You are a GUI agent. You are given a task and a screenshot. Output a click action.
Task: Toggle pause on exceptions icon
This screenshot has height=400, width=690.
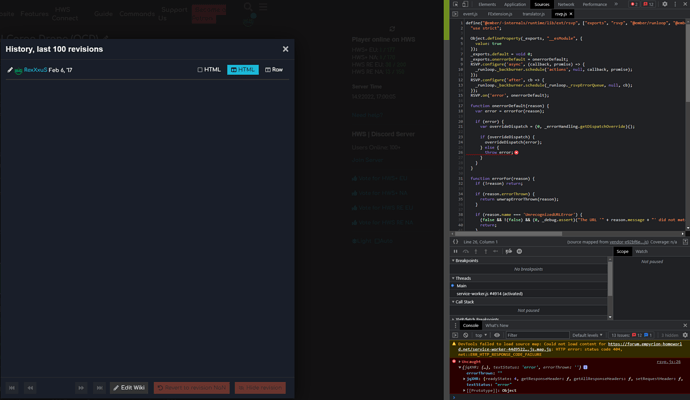coord(519,252)
